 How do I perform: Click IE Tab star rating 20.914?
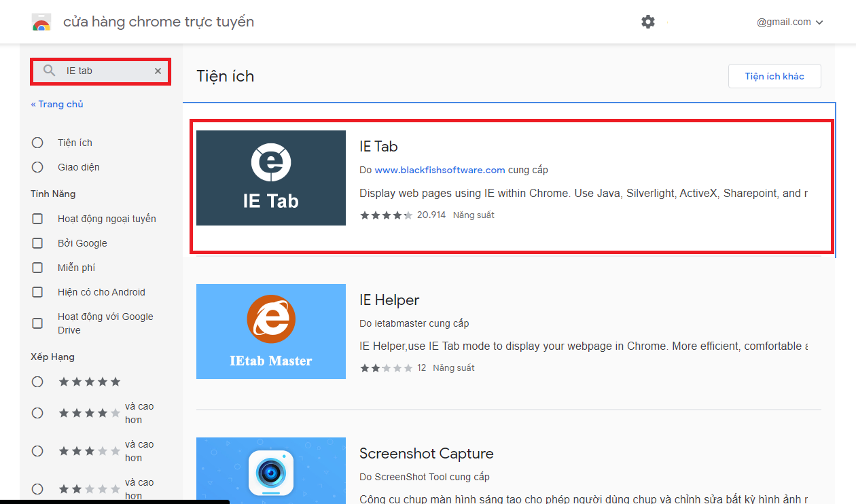coord(402,215)
